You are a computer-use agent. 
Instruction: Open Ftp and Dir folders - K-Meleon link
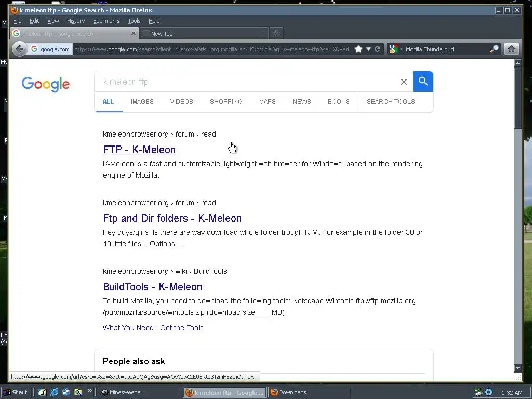pyautogui.click(x=172, y=218)
